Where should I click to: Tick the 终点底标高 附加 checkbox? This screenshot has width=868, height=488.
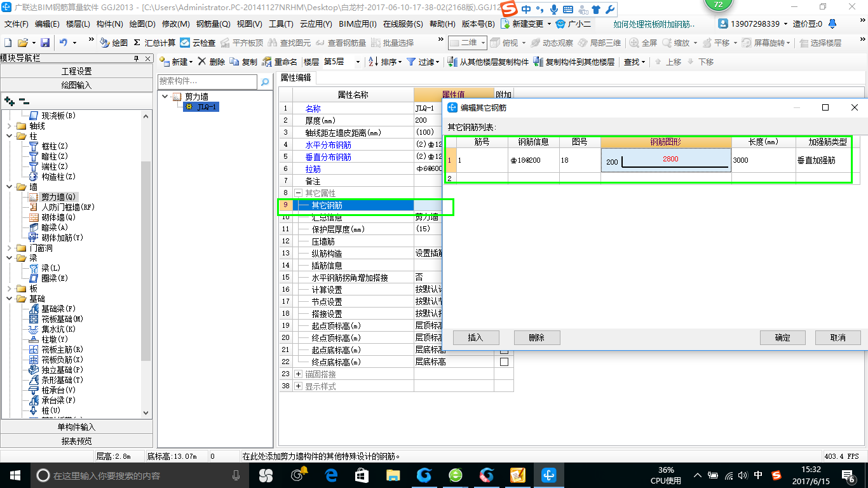(x=505, y=362)
